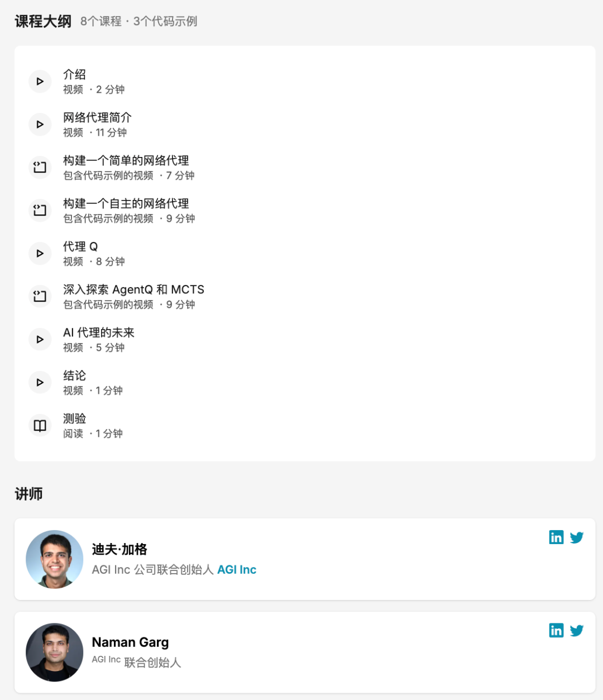Select the 测验 quiz title
The width and height of the screenshot is (603, 700).
[74, 418]
